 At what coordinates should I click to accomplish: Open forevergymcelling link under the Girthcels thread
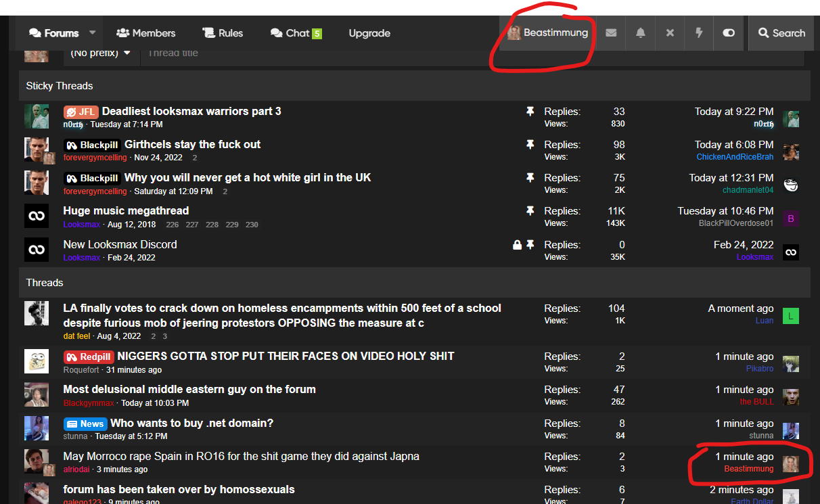95,158
